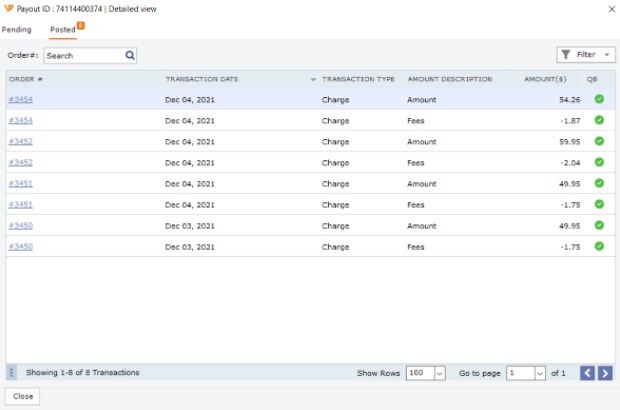620x410 pixels.
Task: Click the grid options dots icon
Action: point(12,373)
